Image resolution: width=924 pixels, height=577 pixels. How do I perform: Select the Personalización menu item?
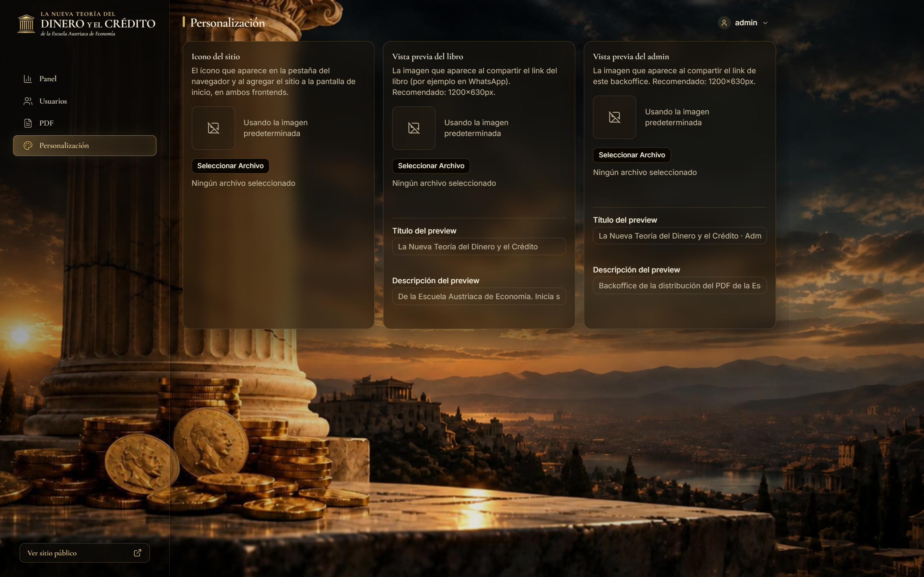tap(84, 145)
